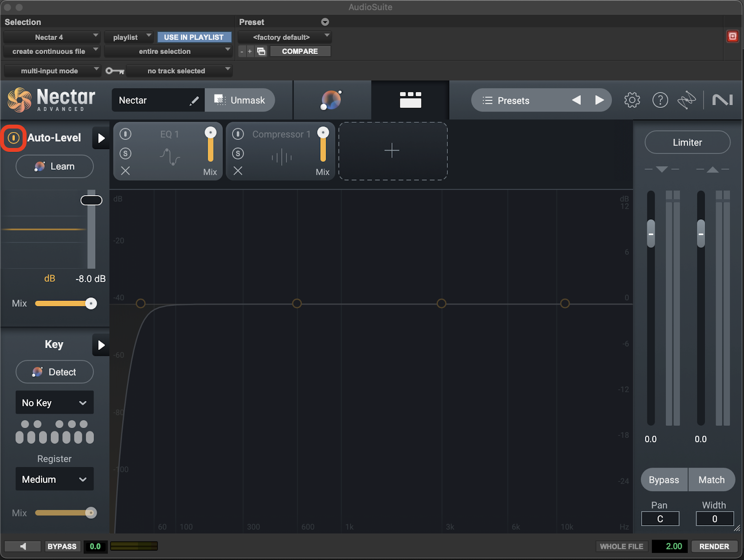Open the entire selection dropdown

[x=168, y=51]
